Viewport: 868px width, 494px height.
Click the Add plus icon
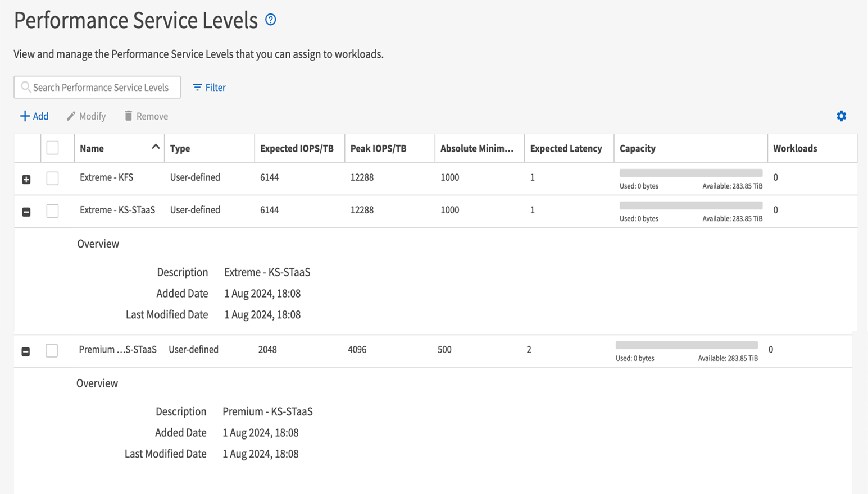click(x=25, y=116)
